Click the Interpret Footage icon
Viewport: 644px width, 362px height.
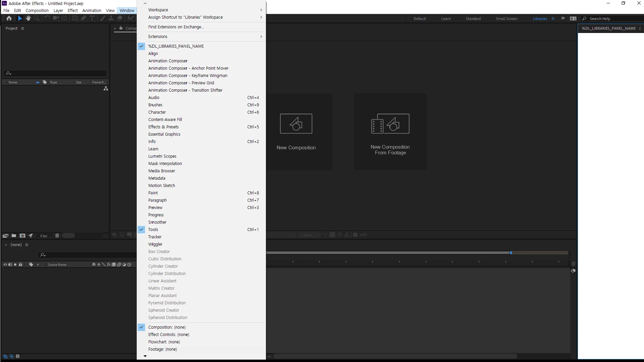point(5,236)
